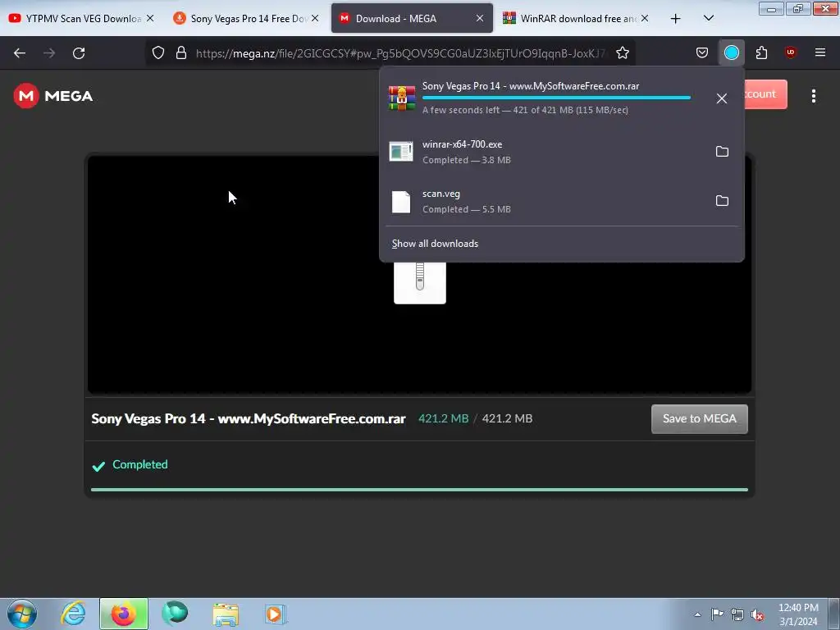
Task: Open the Windows Start menu
Action: tap(22, 614)
